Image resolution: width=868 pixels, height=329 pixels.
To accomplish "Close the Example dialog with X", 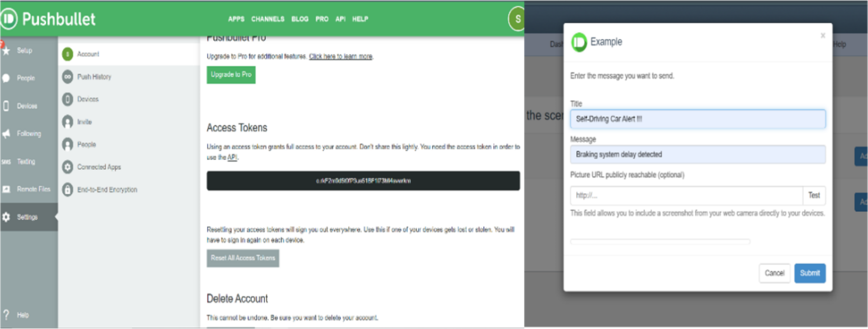I will 823,35.
